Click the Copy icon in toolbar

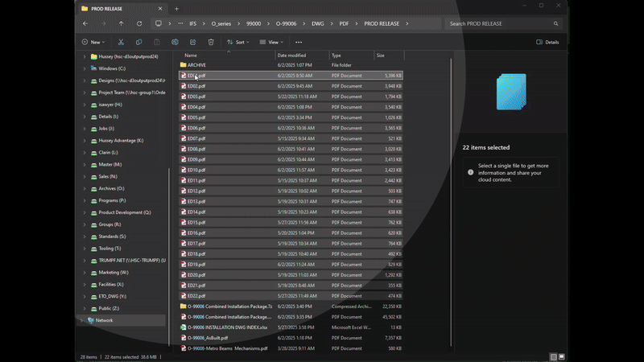(138, 42)
